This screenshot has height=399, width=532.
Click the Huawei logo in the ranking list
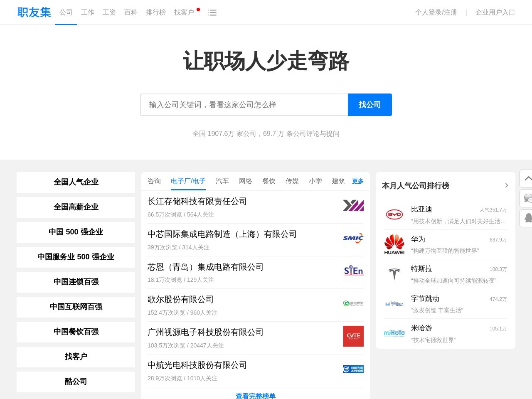pyautogui.click(x=394, y=244)
